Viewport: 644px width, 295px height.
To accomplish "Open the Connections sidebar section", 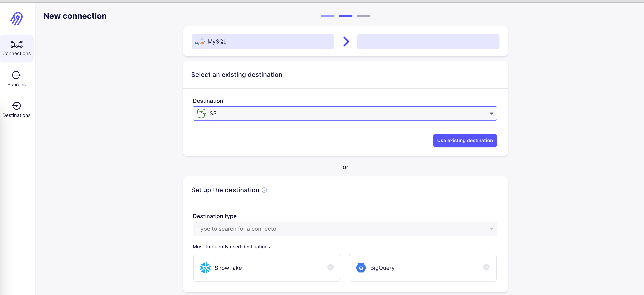I will click(17, 48).
